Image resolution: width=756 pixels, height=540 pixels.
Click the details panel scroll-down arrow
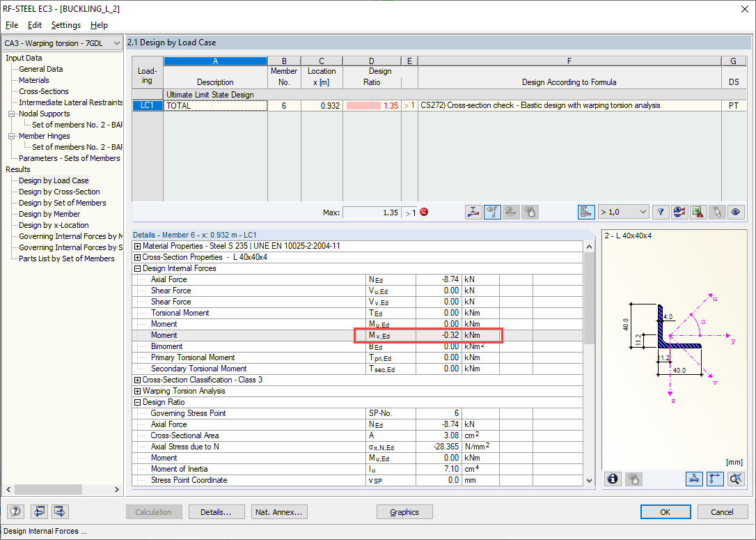(589, 481)
